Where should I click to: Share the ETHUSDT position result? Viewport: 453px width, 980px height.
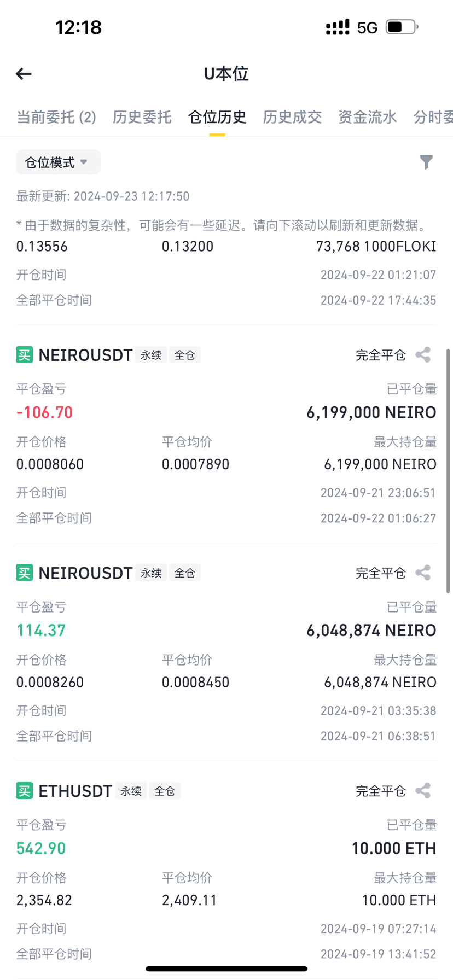click(x=423, y=790)
